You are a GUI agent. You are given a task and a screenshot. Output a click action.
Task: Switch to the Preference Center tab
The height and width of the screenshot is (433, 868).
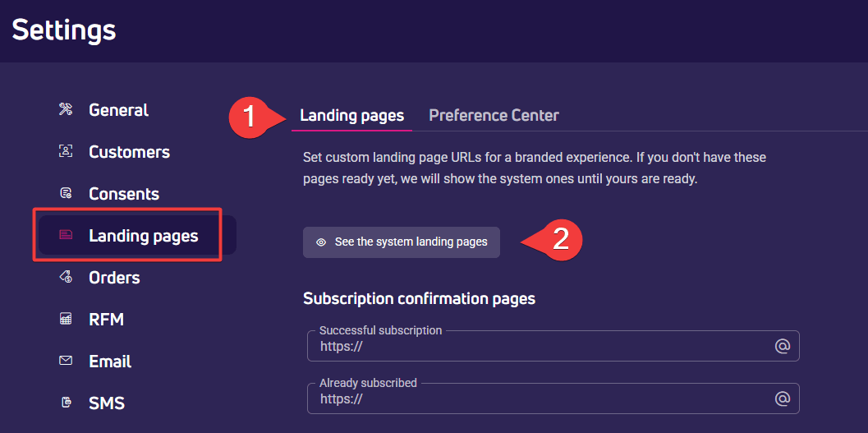pyautogui.click(x=494, y=115)
